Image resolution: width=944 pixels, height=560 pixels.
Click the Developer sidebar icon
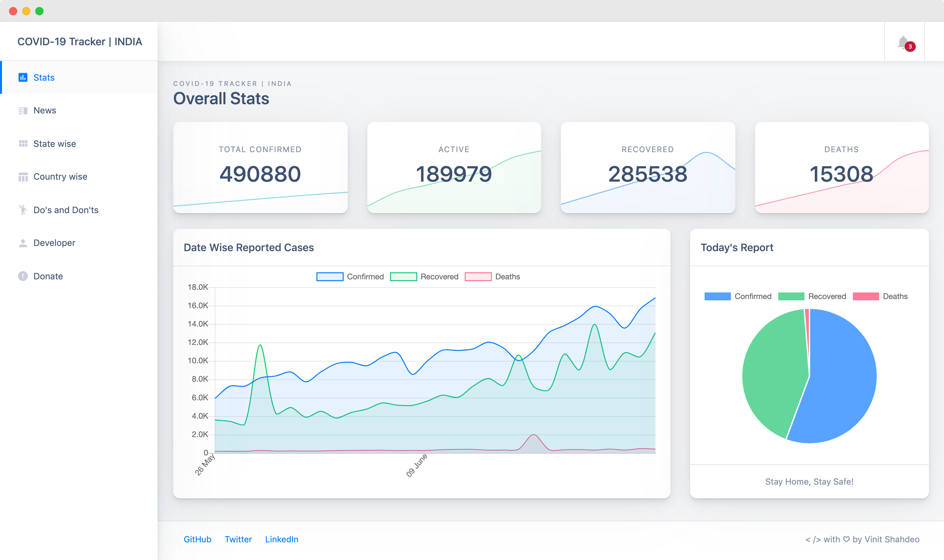[22, 243]
